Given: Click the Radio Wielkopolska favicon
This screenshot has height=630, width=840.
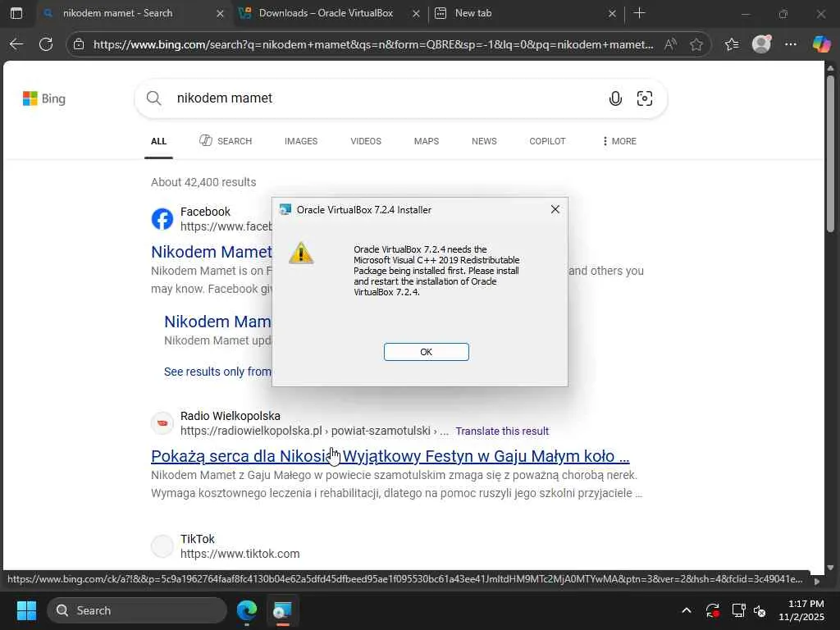Looking at the screenshot, I should [162, 423].
